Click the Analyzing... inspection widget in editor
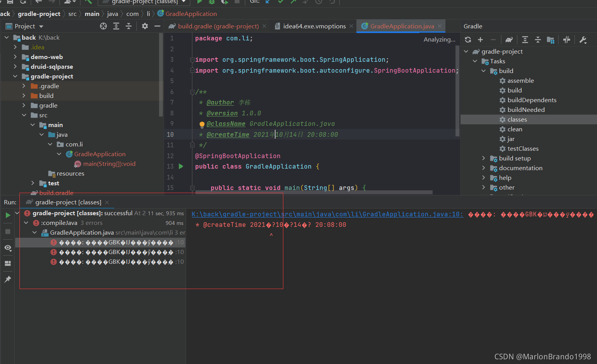 (x=439, y=39)
